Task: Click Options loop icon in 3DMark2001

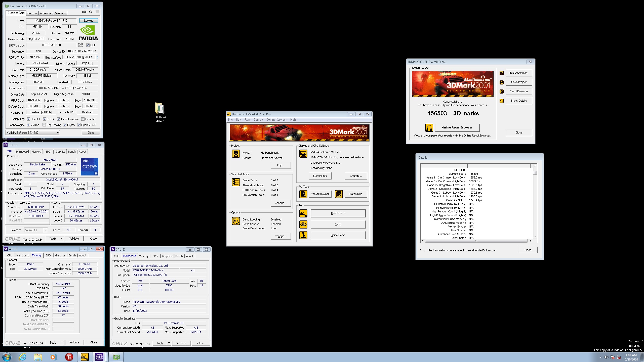Action: tap(236, 221)
